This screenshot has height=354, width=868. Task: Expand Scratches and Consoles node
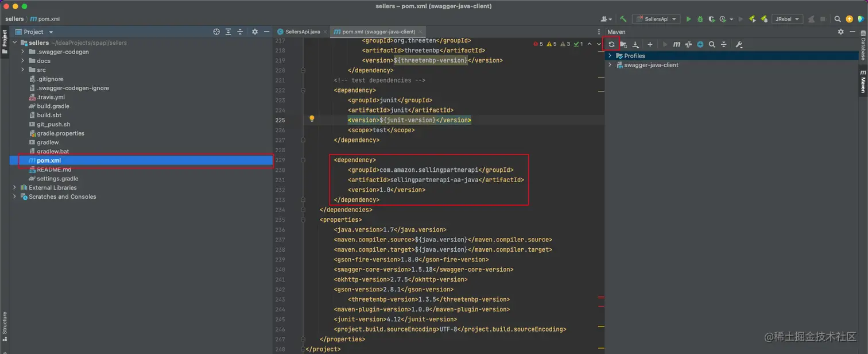click(x=15, y=197)
